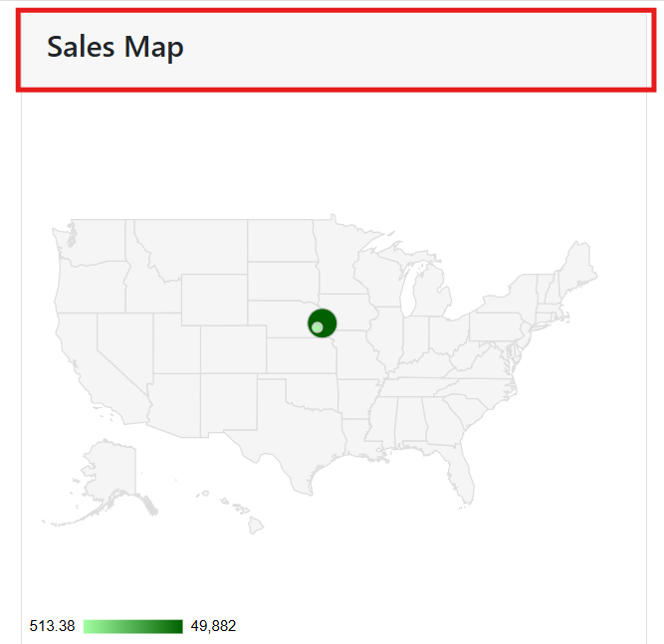Select the Hawaii islands on the map
The width and height of the screenshot is (664, 644).
[239, 513]
